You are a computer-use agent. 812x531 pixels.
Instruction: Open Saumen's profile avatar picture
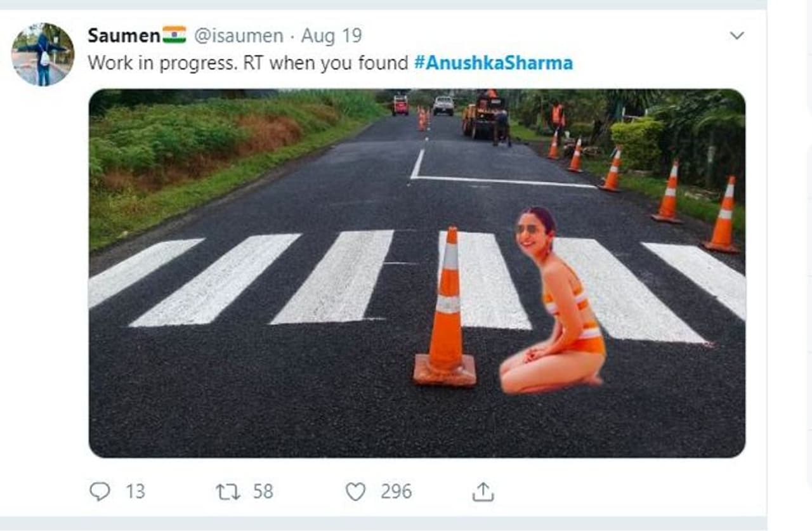43,55
